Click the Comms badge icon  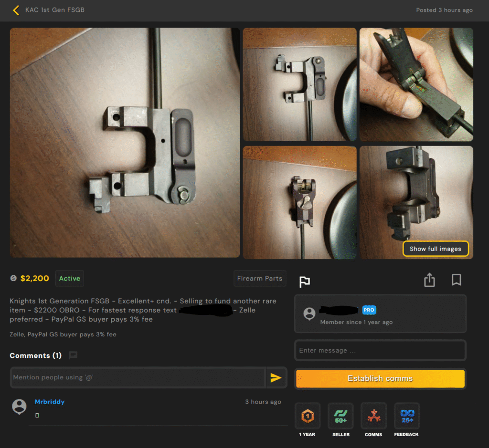pos(373,416)
